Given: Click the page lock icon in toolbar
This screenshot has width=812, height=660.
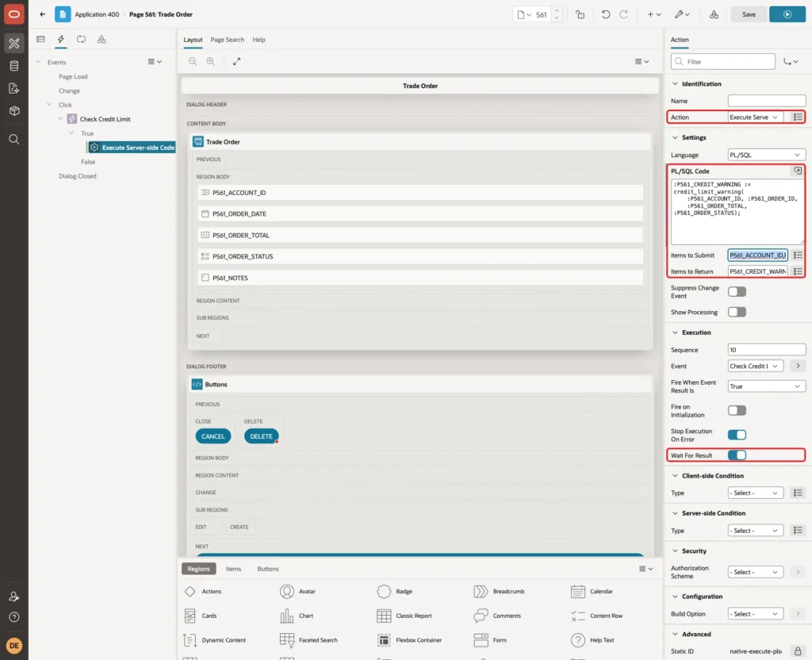Looking at the screenshot, I should pos(580,14).
